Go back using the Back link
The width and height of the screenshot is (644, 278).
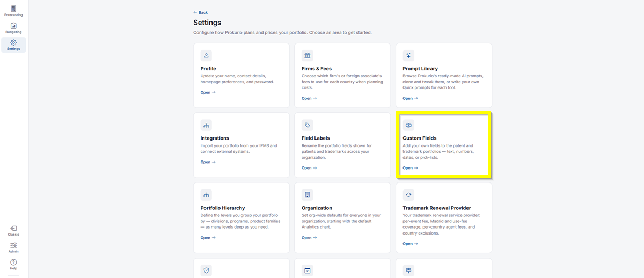point(200,12)
